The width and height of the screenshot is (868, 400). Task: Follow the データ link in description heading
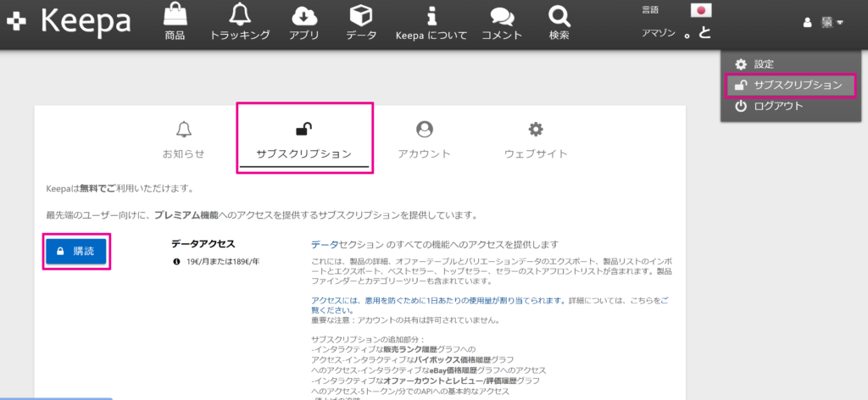(325, 244)
